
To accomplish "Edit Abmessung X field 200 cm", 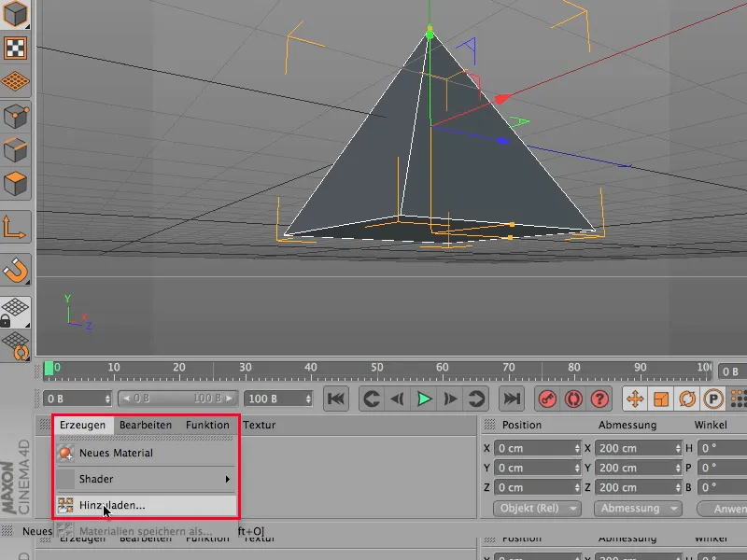I will coord(638,448).
